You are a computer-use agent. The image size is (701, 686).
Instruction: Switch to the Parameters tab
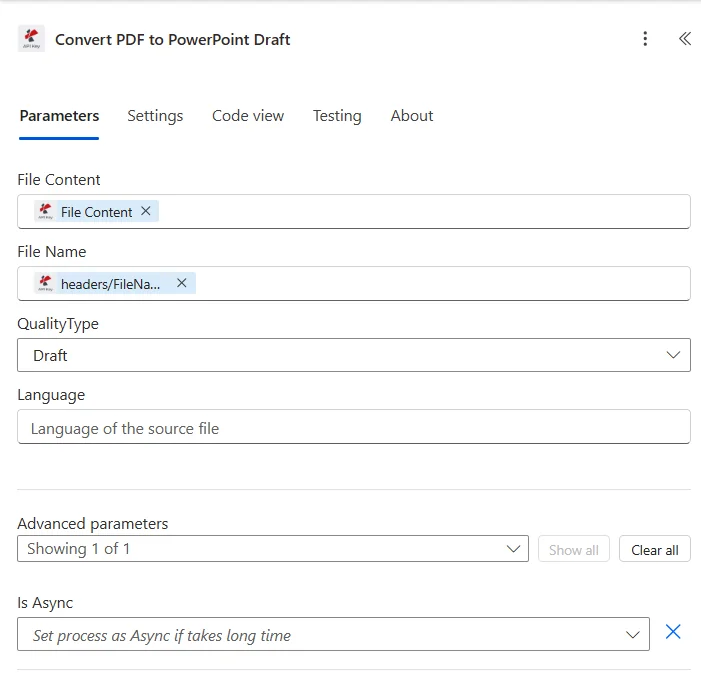(x=59, y=116)
